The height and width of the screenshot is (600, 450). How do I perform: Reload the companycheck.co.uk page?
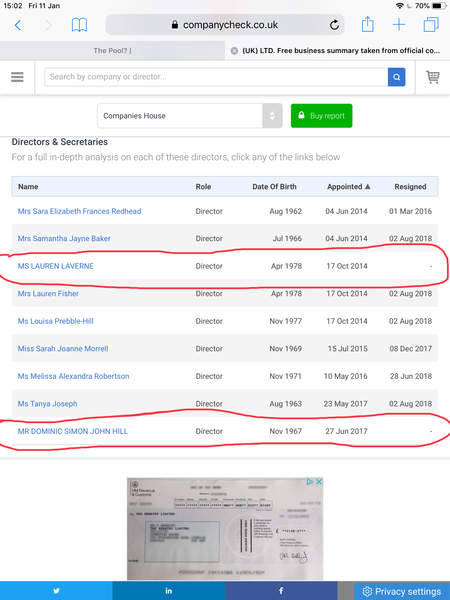(334, 25)
